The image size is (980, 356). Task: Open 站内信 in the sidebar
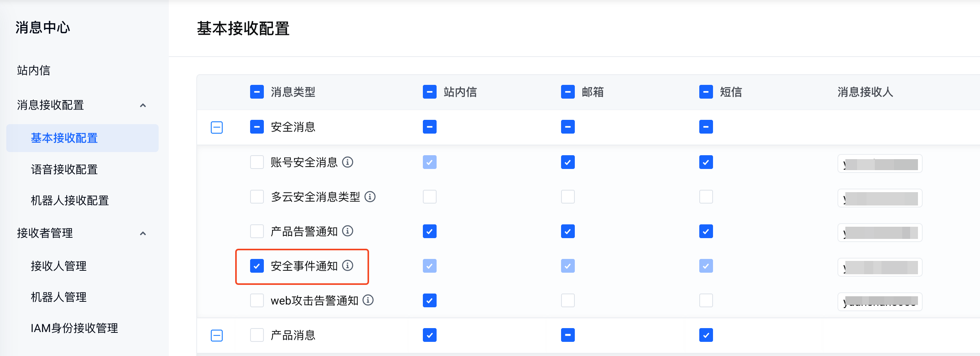pos(34,70)
